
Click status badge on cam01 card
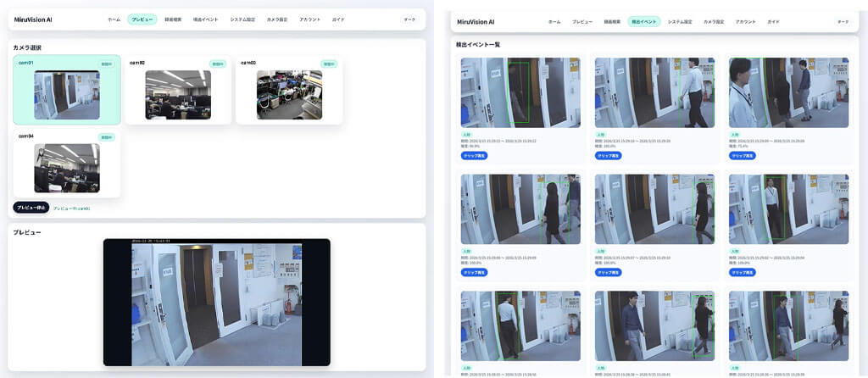coord(106,64)
